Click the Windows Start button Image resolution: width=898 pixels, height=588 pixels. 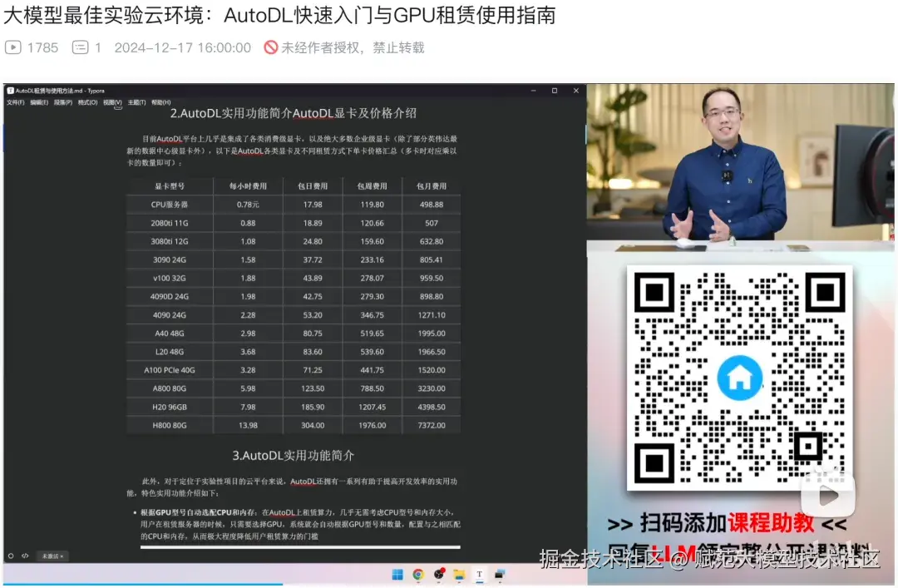pyautogui.click(x=397, y=574)
